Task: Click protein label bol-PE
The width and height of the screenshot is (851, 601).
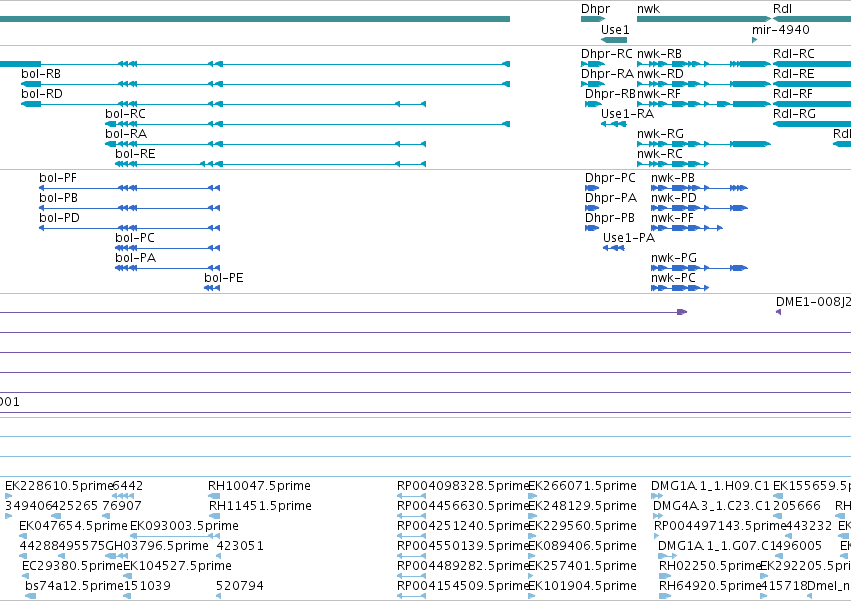Action: point(224,279)
